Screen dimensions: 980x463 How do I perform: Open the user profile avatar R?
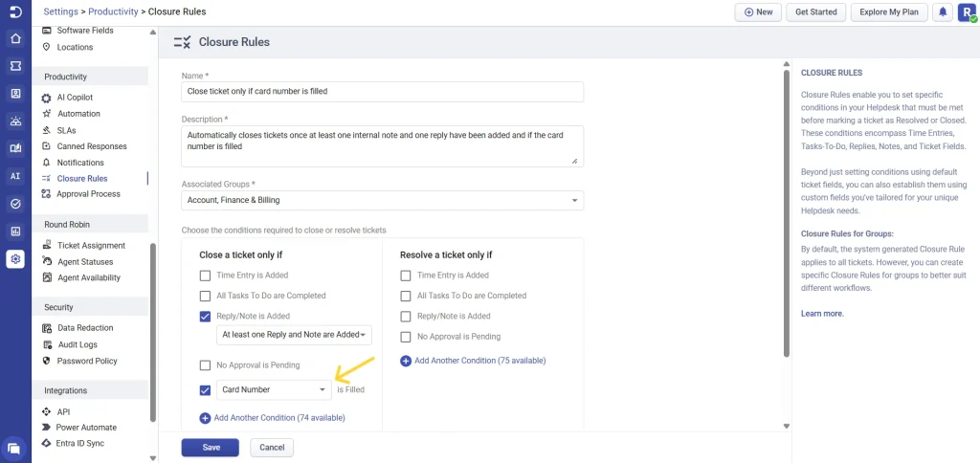(967, 11)
